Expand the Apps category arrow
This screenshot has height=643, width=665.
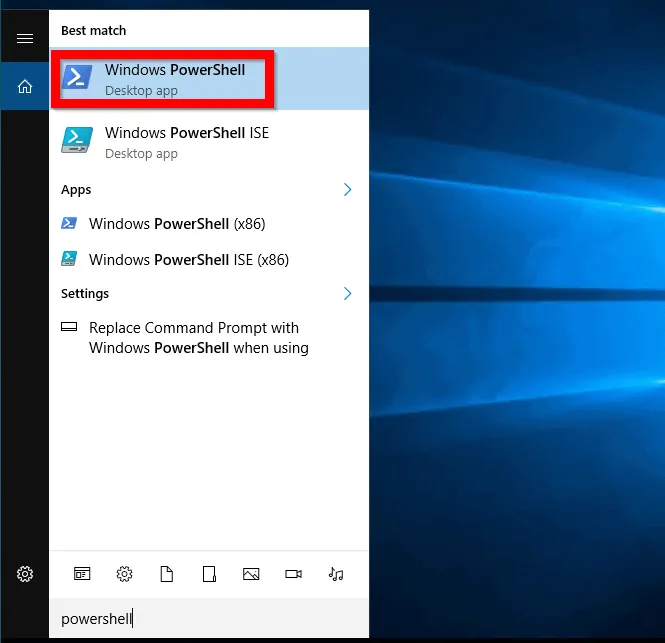click(347, 190)
